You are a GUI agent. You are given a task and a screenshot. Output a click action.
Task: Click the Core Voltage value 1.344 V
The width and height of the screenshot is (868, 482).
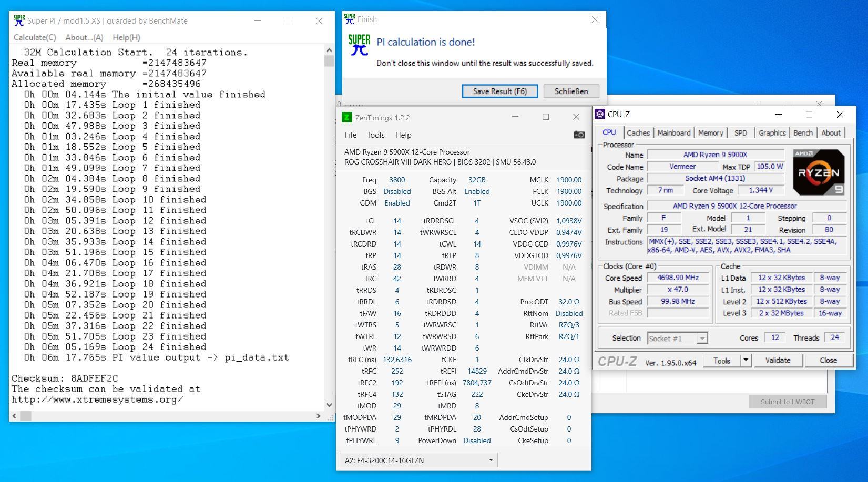[x=761, y=190]
